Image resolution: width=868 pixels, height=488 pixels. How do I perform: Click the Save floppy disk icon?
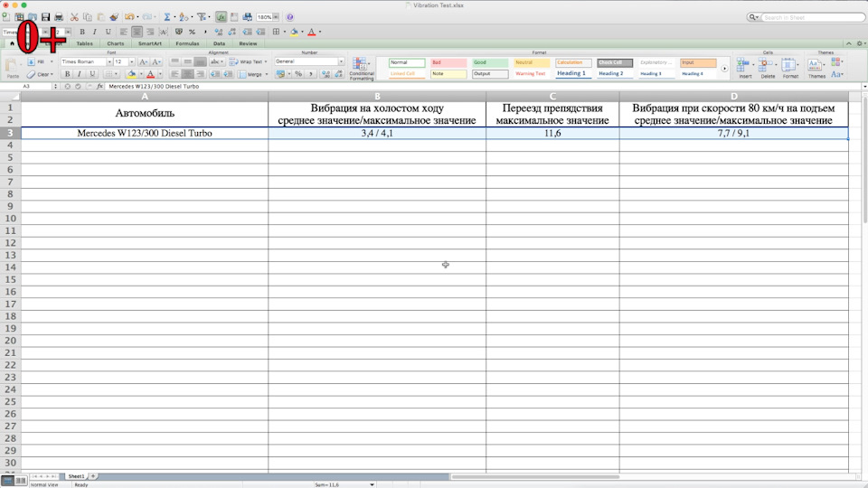point(45,17)
